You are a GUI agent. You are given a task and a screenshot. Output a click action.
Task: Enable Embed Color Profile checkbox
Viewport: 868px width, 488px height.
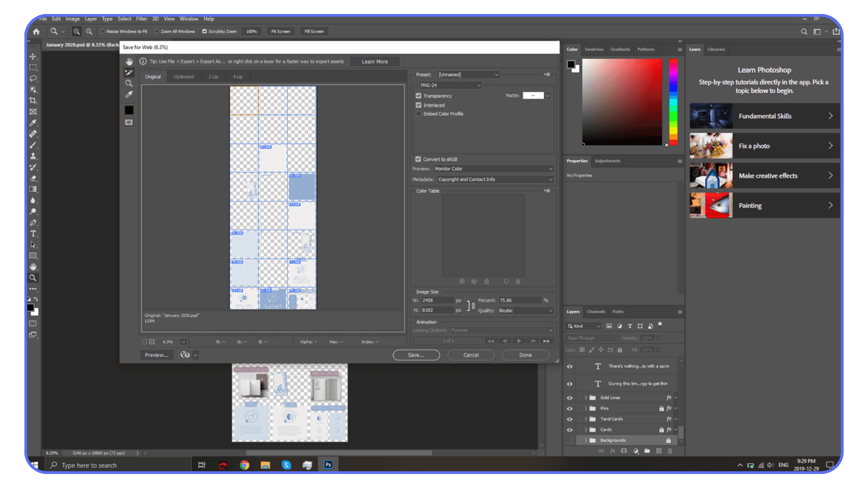419,114
